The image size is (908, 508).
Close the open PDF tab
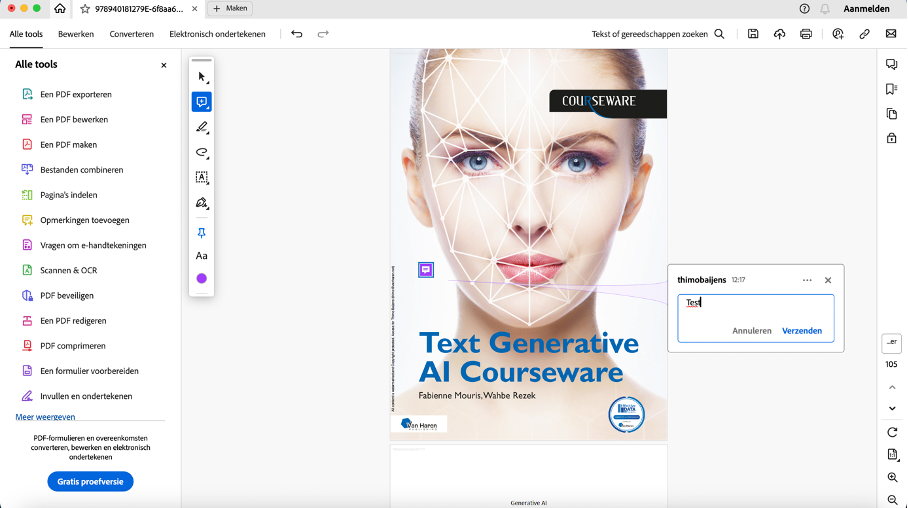point(195,9)
